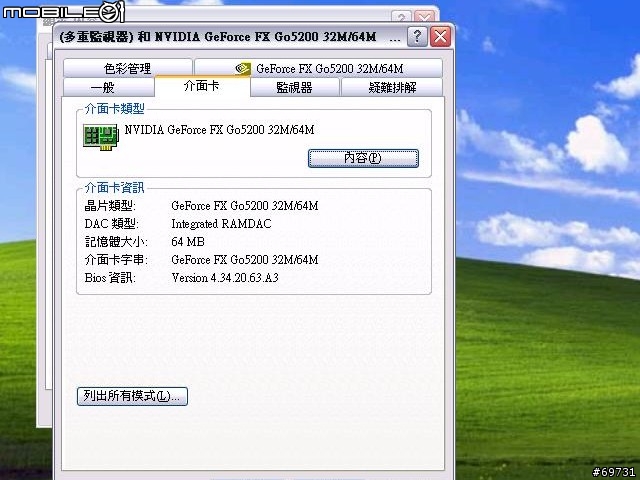This screenshot has height=480, width=640.
Task: Click the dialog title bar text
Action: (x=229, y=37)
